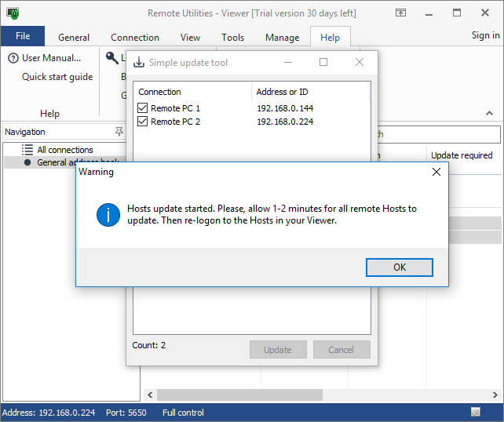Open the Manage ribbon tab
The height and width of the screenshot is (422, 504).
click(x=282, y=38)
